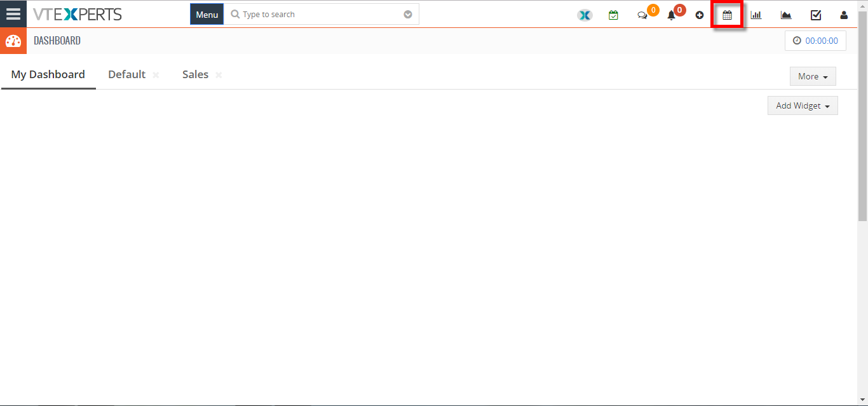Expand the search options dropdown arrow

[408, 15]
